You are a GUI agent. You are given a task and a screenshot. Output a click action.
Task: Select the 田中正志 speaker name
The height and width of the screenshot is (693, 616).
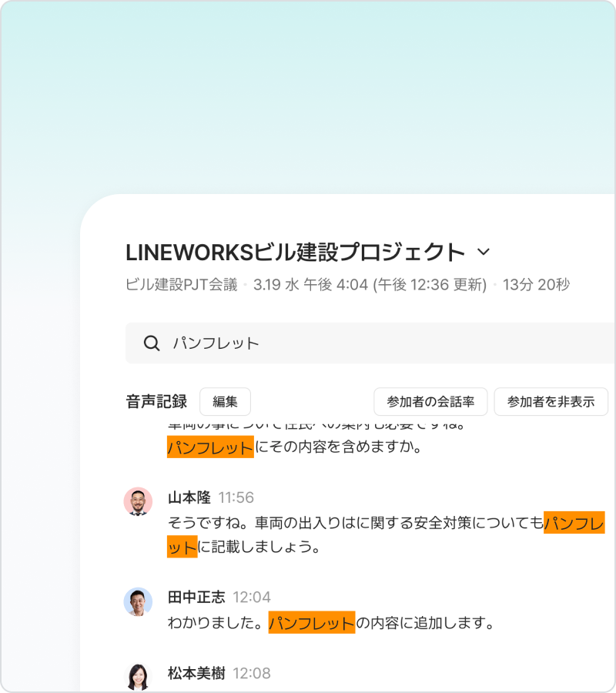tap(196, 597)
